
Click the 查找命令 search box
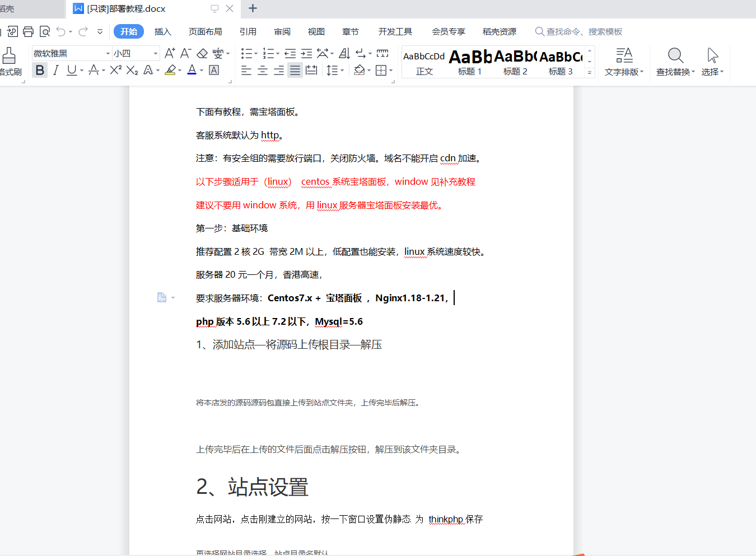click(580, 32)
